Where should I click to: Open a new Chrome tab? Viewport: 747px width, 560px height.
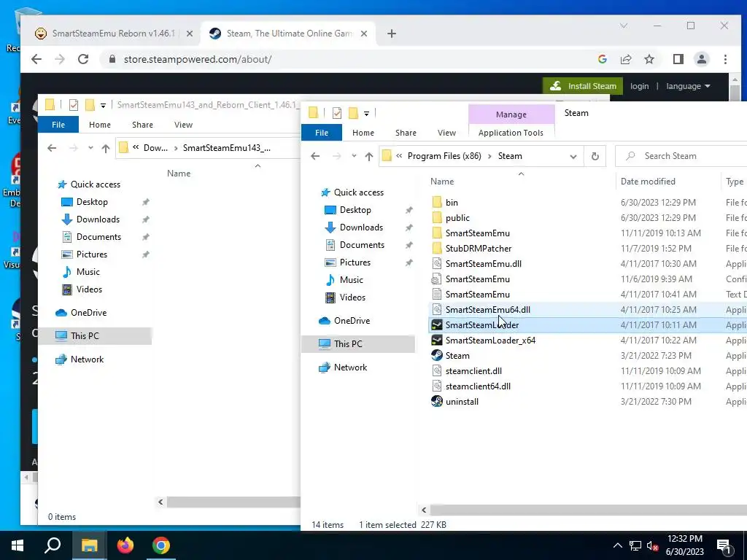coord(391,34)
